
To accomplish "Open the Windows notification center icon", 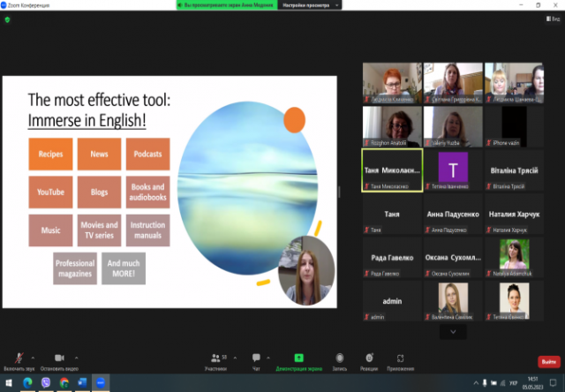I will coord(554,382).
